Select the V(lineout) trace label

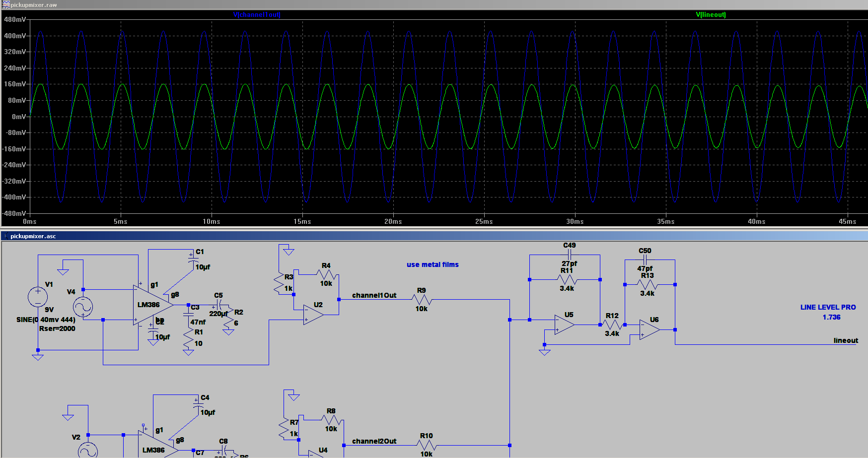tap(711, 14)
